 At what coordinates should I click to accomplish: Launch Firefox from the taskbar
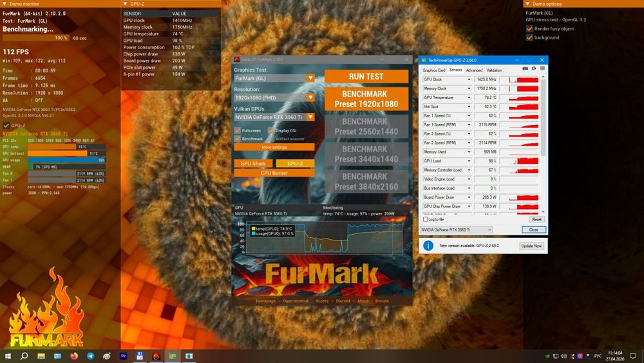pos(74,356)
